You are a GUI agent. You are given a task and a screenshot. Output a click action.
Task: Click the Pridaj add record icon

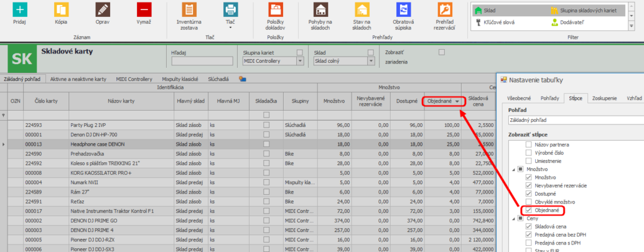click(x=21, y=9)
